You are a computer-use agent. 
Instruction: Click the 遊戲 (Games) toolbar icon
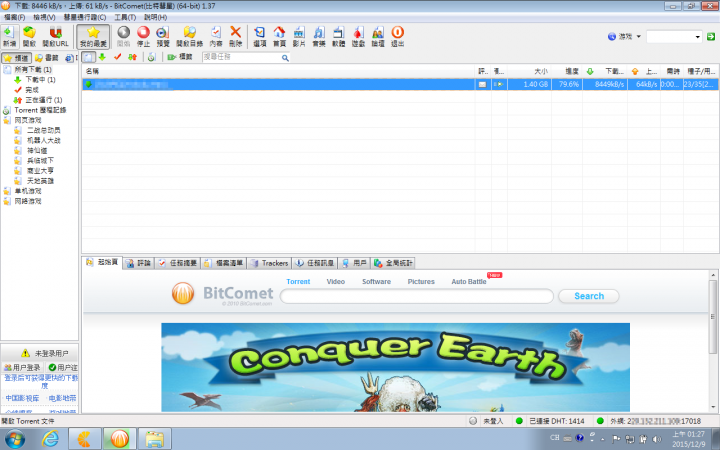click(358, 36)
